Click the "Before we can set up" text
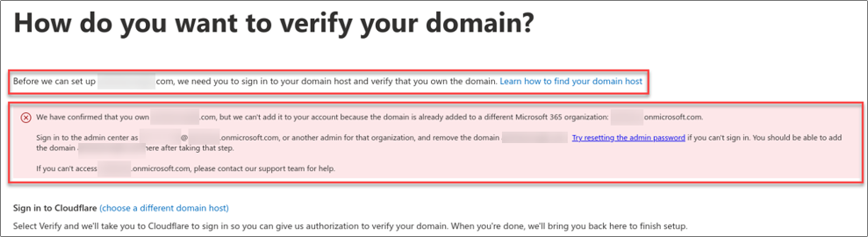This screenshot has width=868, height=237. coord(54,81)
